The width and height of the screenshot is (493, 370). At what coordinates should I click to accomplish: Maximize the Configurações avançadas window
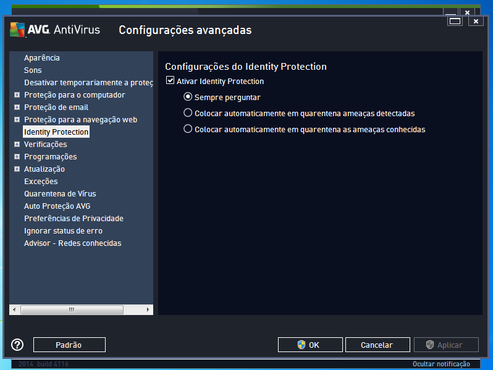pos(455,21)
